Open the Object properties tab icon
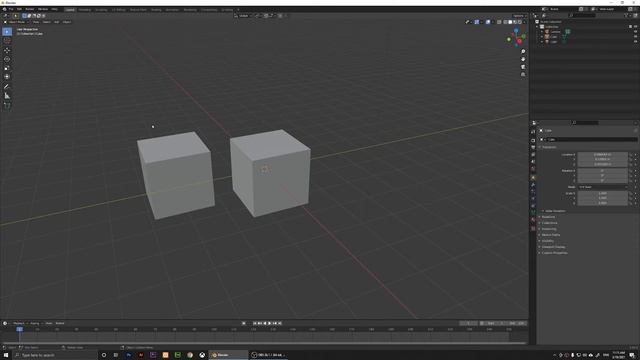This screenshot has width=640, height=360. click(533, 178)
